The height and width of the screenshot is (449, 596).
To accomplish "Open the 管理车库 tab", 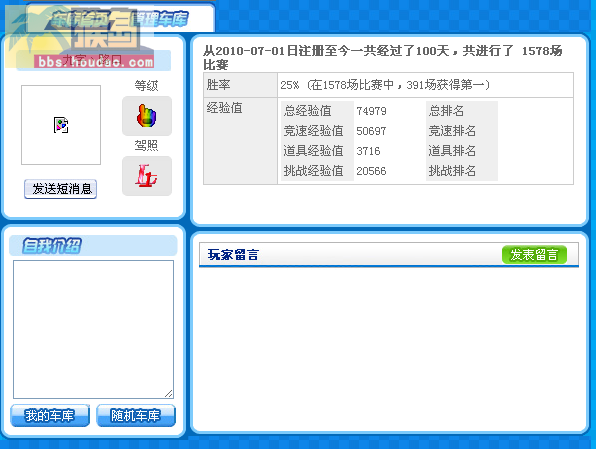I will coord(159,19).
